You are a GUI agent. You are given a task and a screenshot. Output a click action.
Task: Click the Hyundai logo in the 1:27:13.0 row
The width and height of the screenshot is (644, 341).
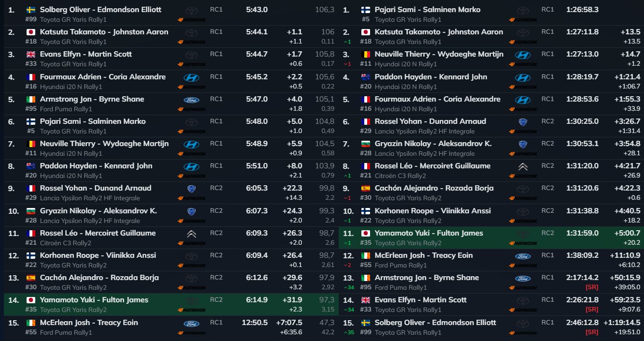[522, 55]
